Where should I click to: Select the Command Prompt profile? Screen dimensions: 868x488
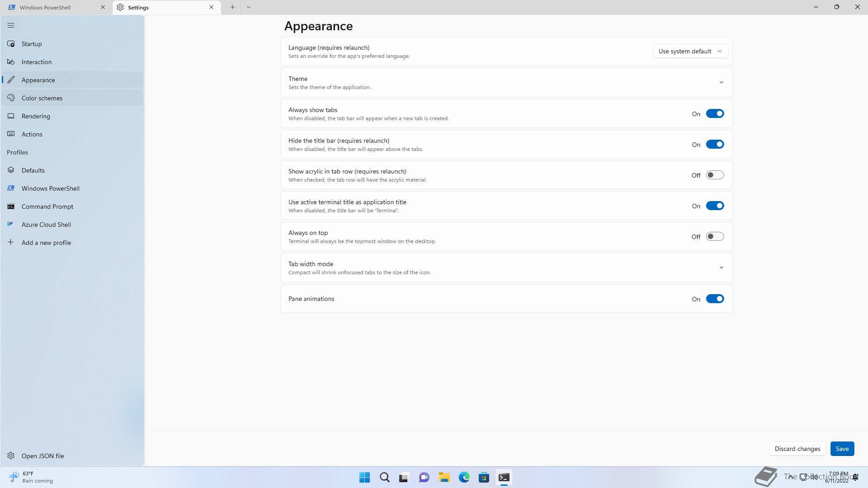pyautogui.click(x=47, y=206)
